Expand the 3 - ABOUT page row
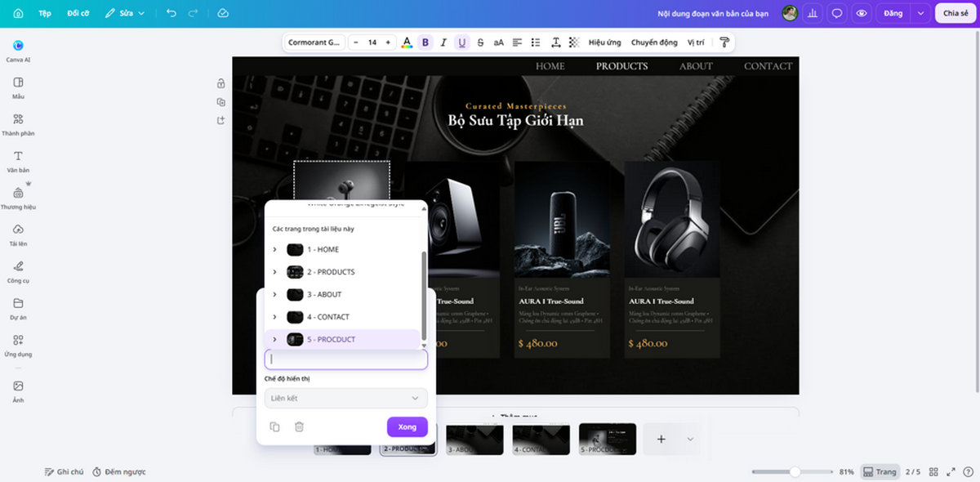 (x=274, y=294)
